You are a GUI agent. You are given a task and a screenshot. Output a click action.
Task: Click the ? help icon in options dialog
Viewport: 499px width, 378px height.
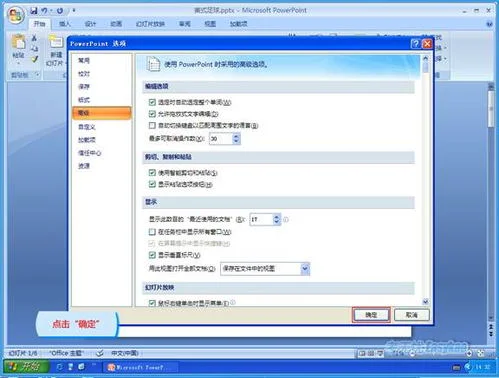(x=415, y=44)
